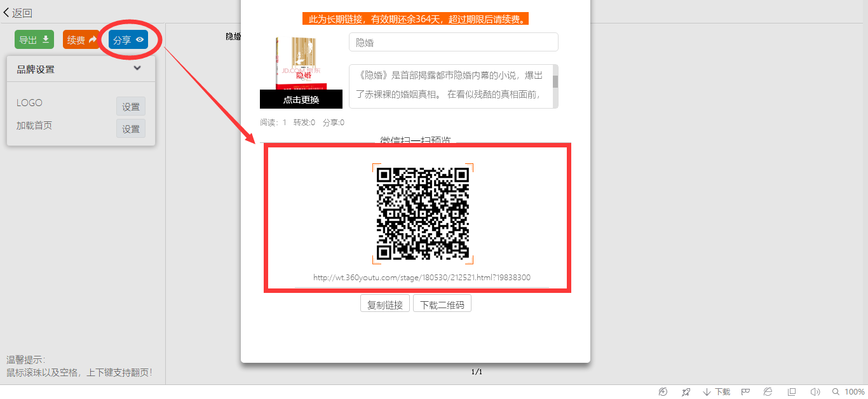Click the green 导出 export button
Screen dimensions: 868x399
click(x=34, y=40)
